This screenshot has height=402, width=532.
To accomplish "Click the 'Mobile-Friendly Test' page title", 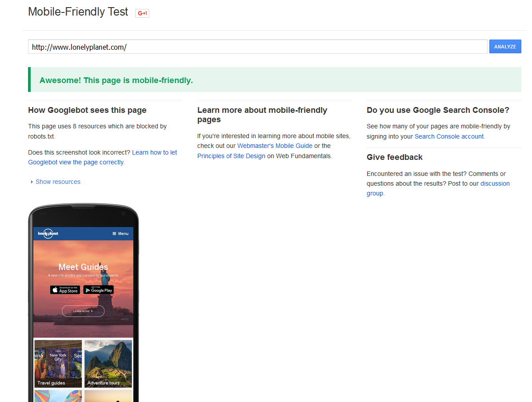I will 78,12.
